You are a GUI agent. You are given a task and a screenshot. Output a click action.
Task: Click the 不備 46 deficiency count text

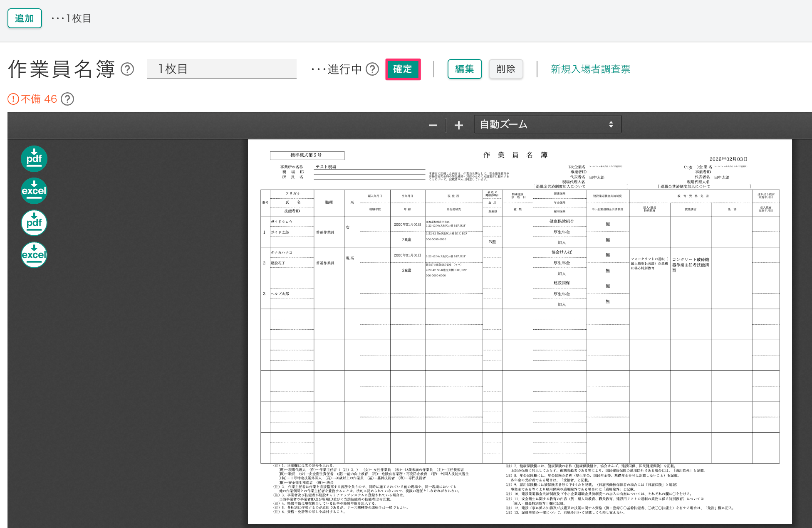(39, 99)
